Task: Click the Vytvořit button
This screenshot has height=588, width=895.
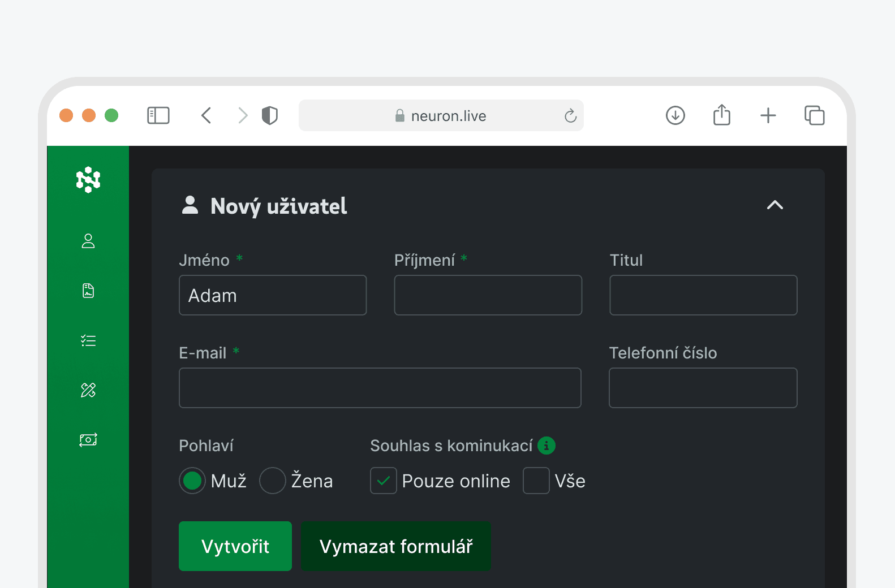Action: pyautogui.click(x=235, y=546)
